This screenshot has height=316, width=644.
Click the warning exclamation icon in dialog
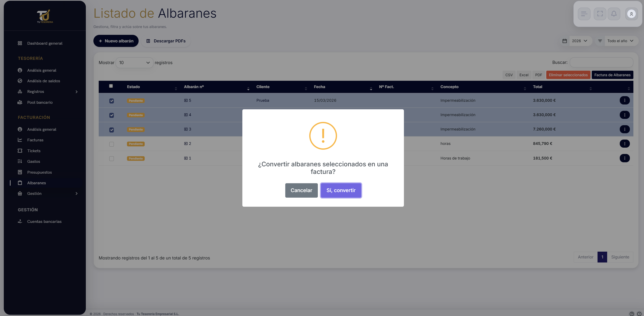(x=323, y=136)
